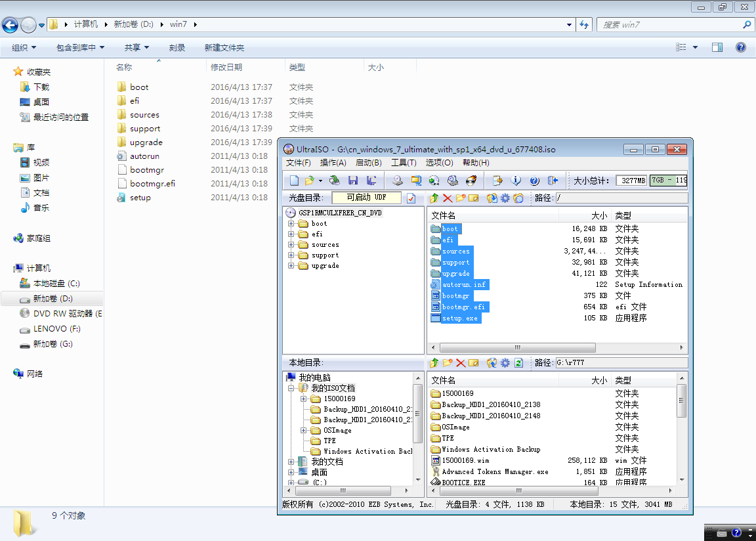
Task: Open the 文件(F) menu in UltraISO
Action: coord(299,163)
